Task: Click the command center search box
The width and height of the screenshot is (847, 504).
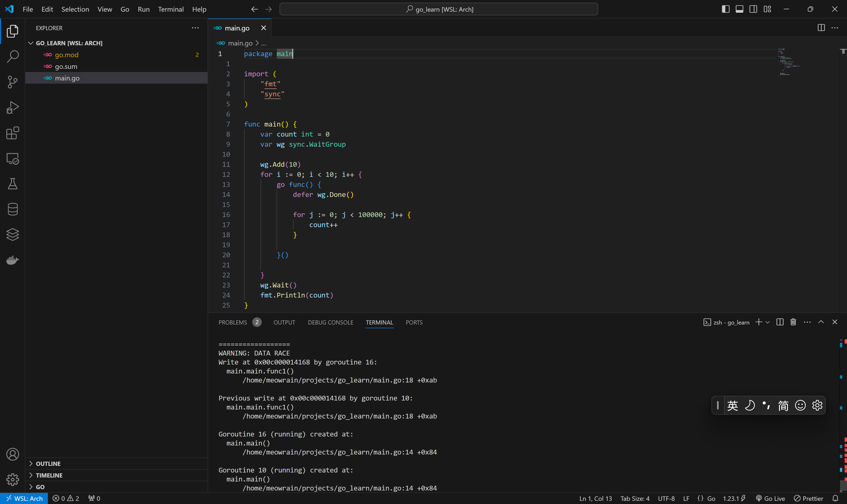Action: click(438, 9)
